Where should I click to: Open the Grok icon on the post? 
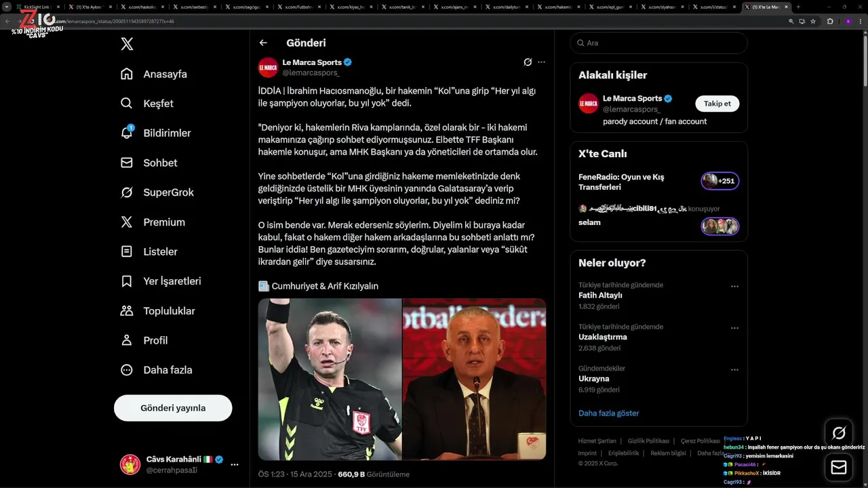tap(528, 62)
